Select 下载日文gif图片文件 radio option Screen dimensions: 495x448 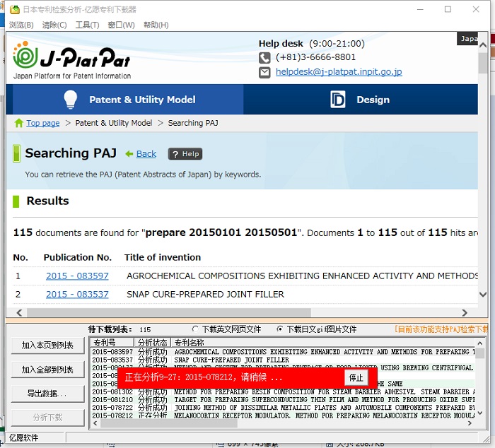pyautogui.click(x=280, y=329)
